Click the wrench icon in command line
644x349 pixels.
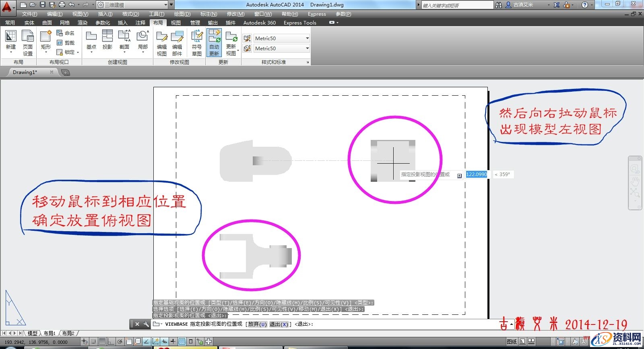point(146,324)
